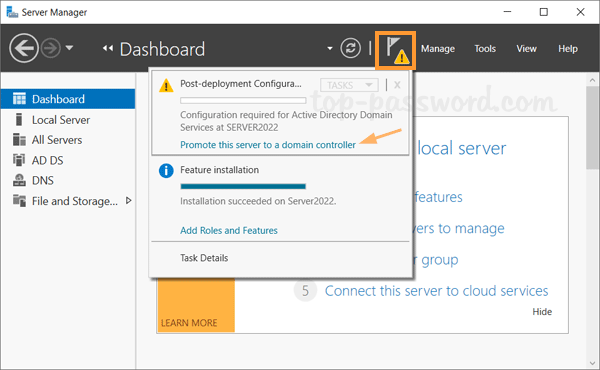Viewport: 600px width, 370px height.
Task: Open the Tools menu
Action: pos(485,49)
